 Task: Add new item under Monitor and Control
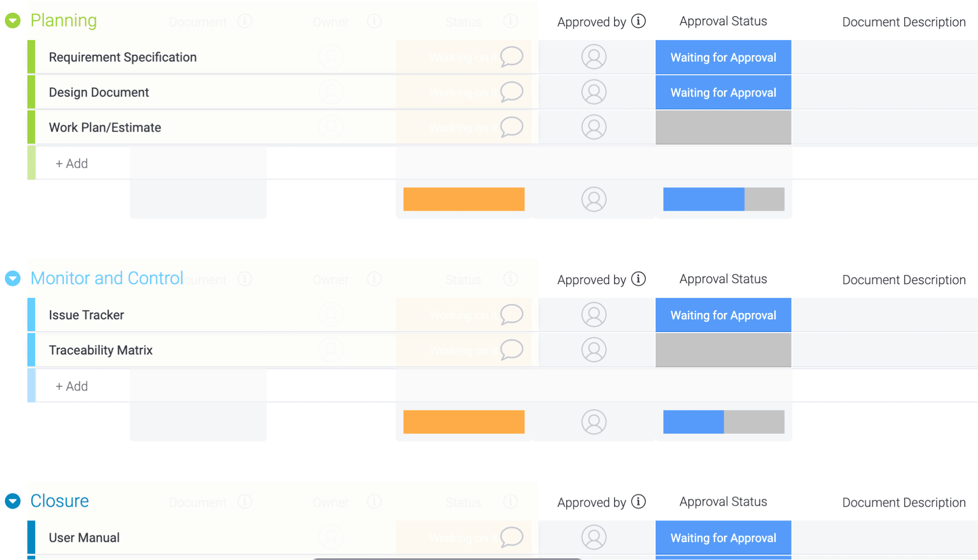click(71, 386)
